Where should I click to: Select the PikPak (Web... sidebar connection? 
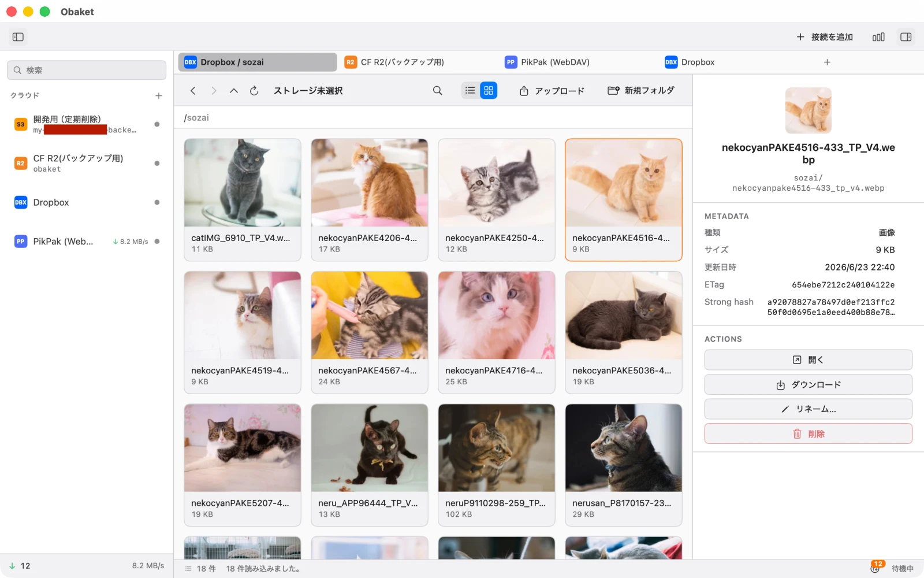point(87,242)
